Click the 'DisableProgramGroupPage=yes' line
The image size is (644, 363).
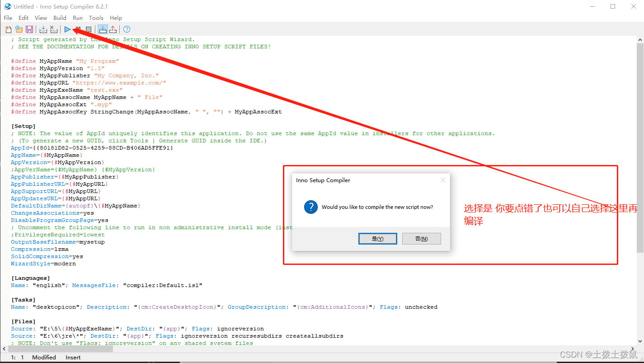coord(60,220)
